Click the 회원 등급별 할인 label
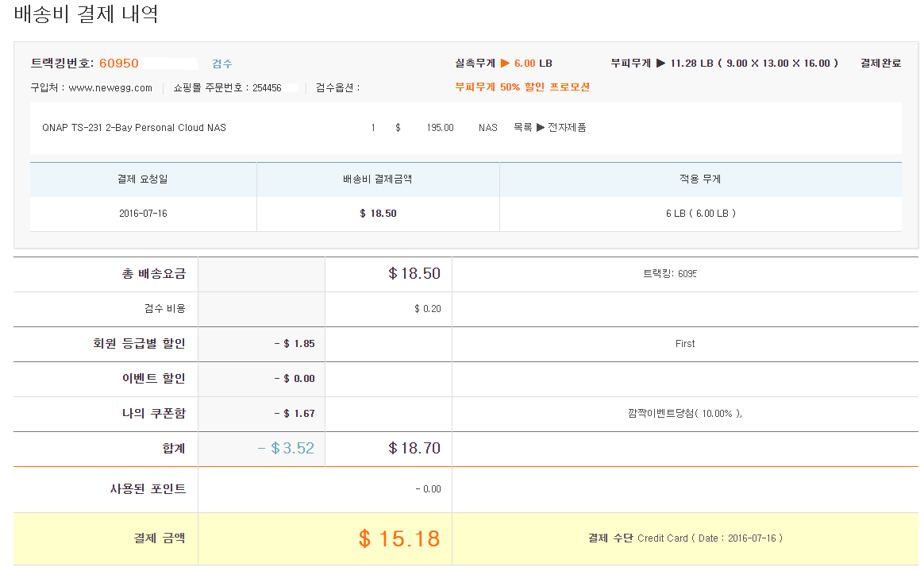Viewport: 924px width, 571px height. (139, 344)
